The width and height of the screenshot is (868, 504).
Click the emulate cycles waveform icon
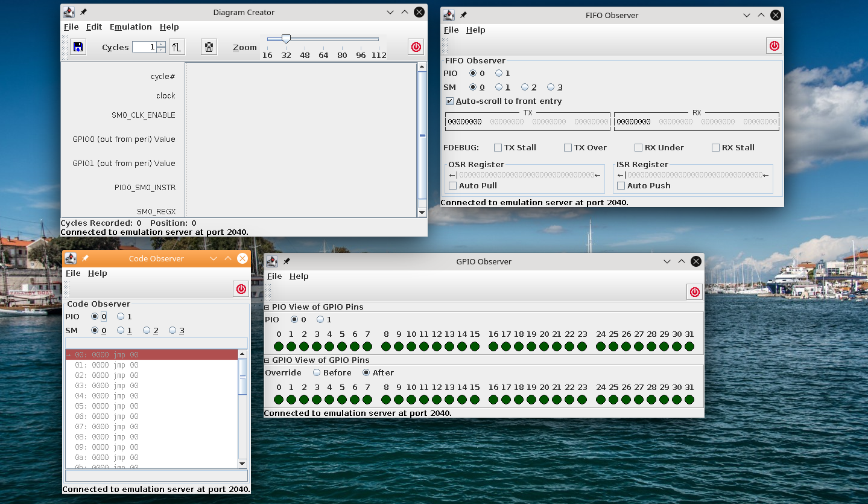click(x=176, y=47)
